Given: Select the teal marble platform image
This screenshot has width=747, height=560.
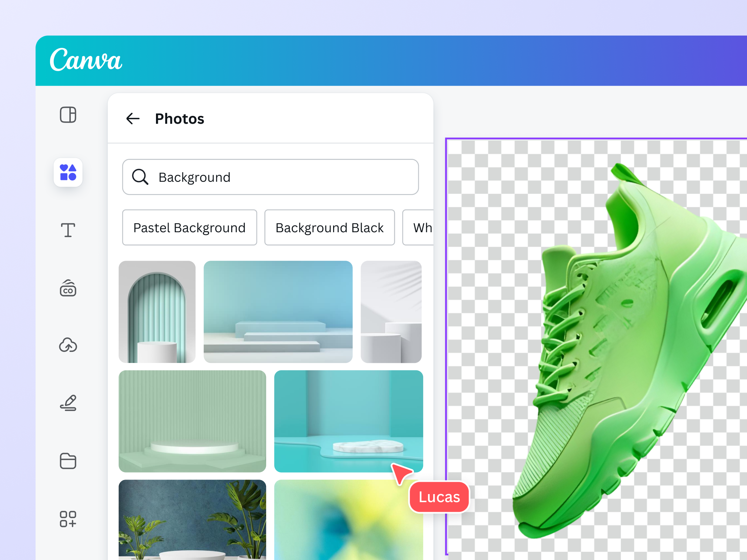Looking at the screenshot, I should click(348, 421).
